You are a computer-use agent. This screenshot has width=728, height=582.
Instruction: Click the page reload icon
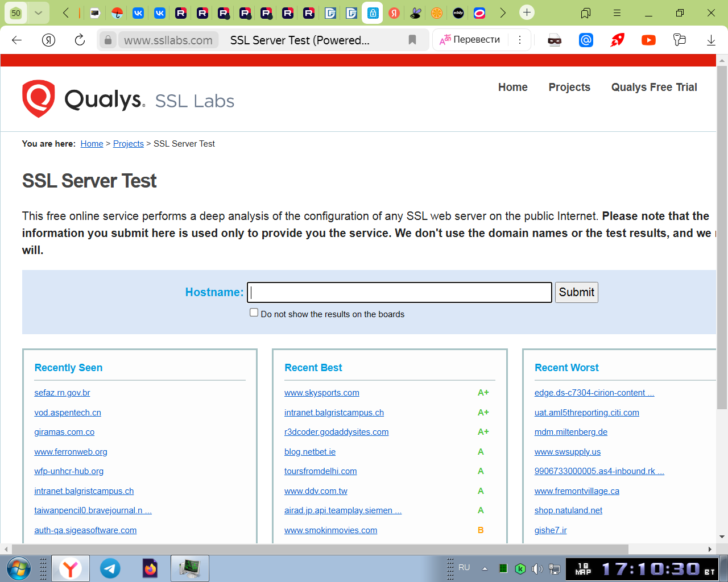pyautogui.click(x=80, y=40)
